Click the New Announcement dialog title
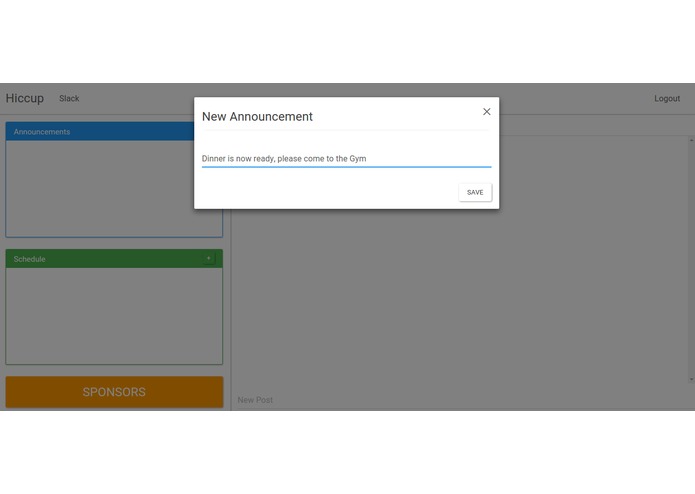This screenshot has height=494, width=695. 257,117
